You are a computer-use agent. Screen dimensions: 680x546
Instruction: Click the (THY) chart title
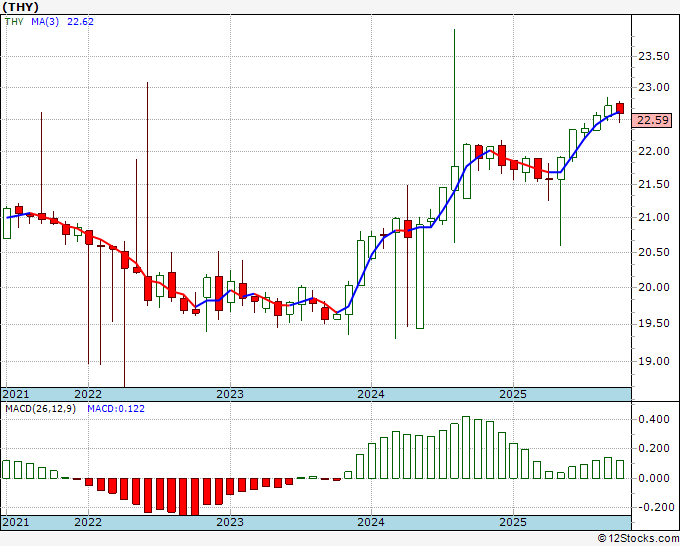click(20, 7)
